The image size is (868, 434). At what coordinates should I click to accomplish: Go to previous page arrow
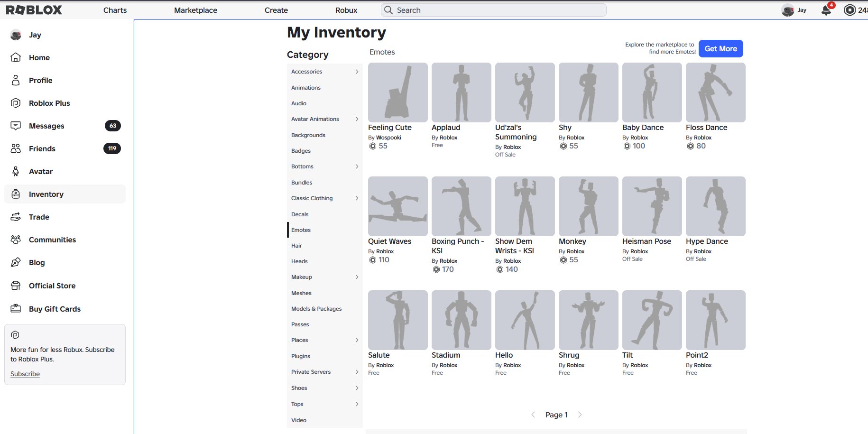point(533,415)
